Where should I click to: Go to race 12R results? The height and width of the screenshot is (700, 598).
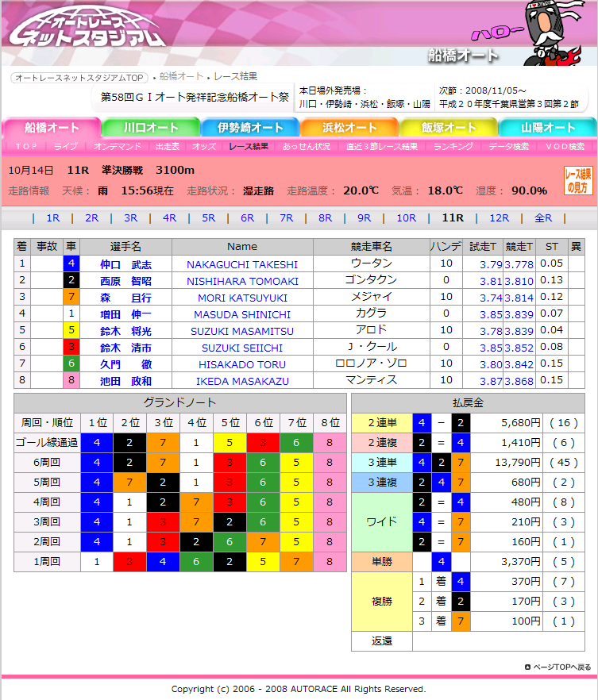[x=500, y=217]
